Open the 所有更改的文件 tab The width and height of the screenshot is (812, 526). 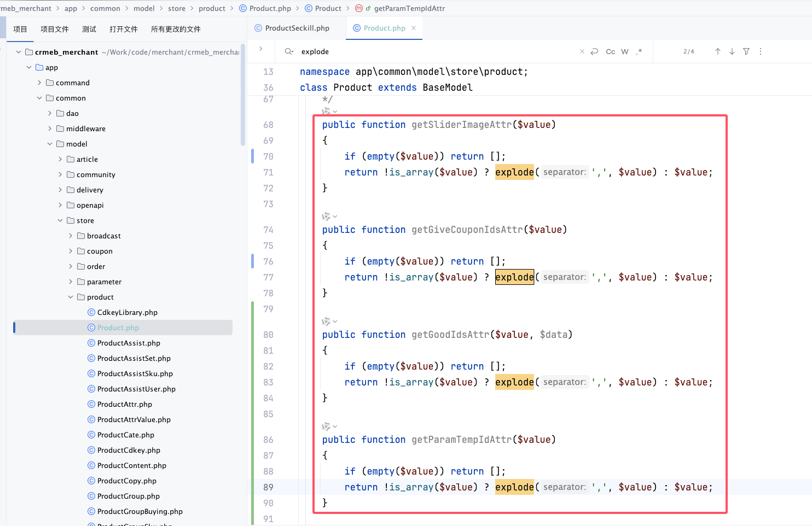(x=176, y=29)
